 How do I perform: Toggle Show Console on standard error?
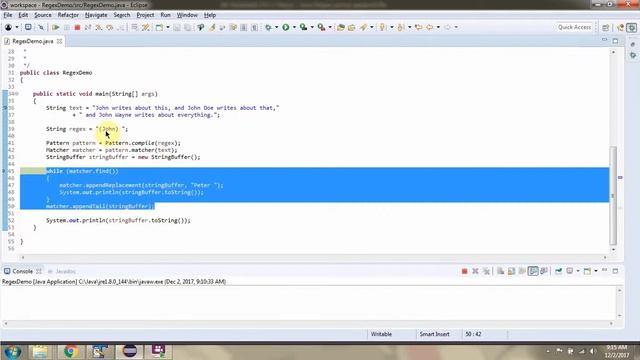point(544,271)
